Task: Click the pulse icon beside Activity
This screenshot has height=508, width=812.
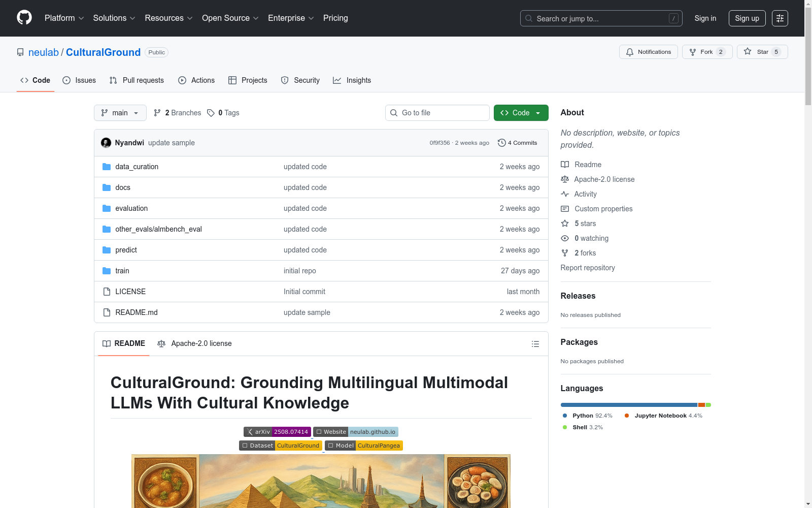Action: point(565,194)
